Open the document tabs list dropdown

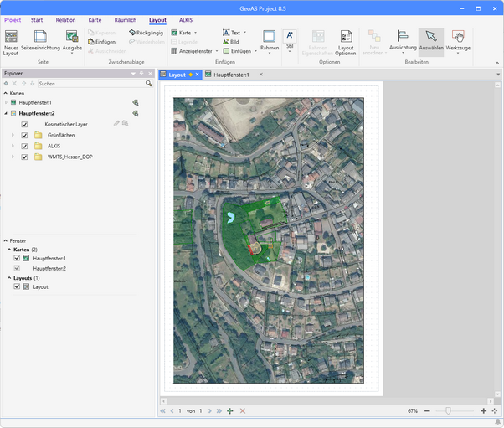498,75
